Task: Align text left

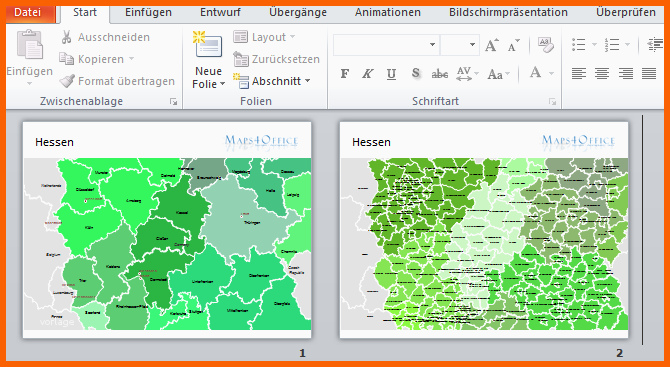Action: pyautogui.click(x=579, y=74)
